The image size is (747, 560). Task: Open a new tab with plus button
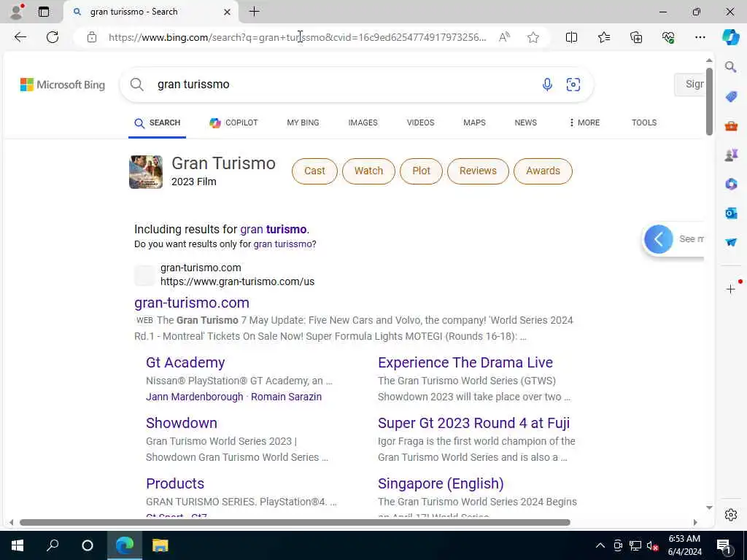coord(255,12)
